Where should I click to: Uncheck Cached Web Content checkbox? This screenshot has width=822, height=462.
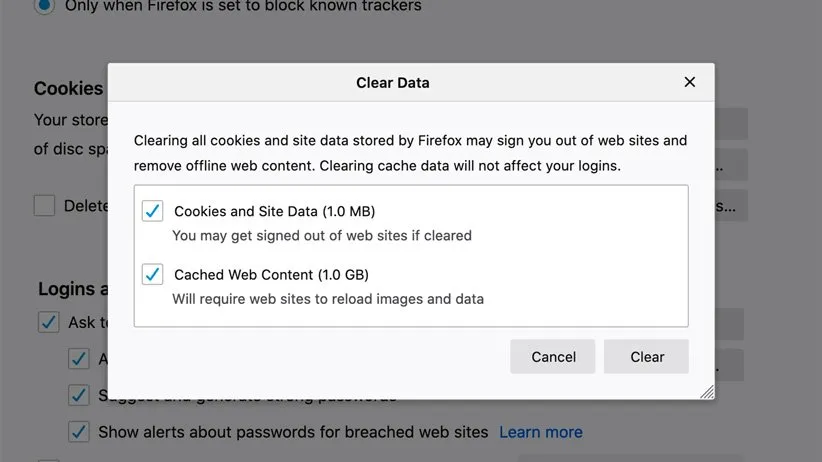(152, 274)
